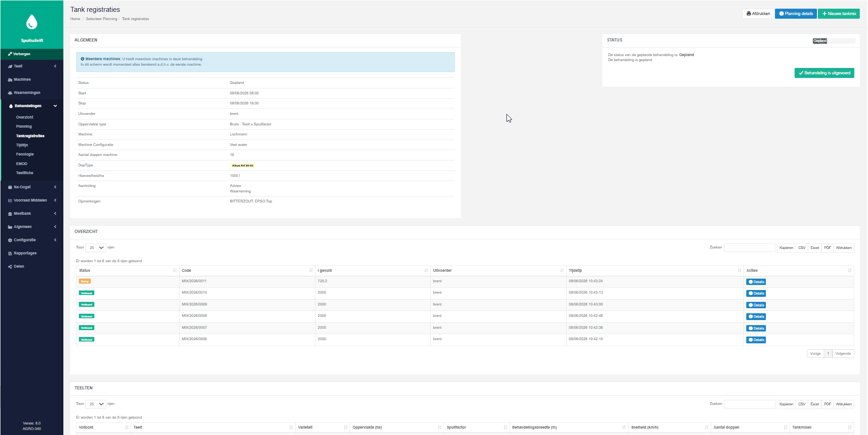Sort Overzicht table by Code column

247,271
